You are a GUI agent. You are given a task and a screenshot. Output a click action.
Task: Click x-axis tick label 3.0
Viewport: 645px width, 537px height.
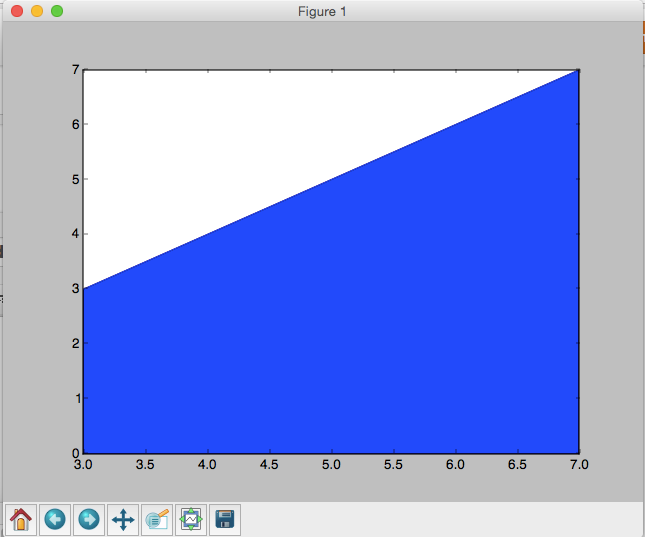[83, 465]
